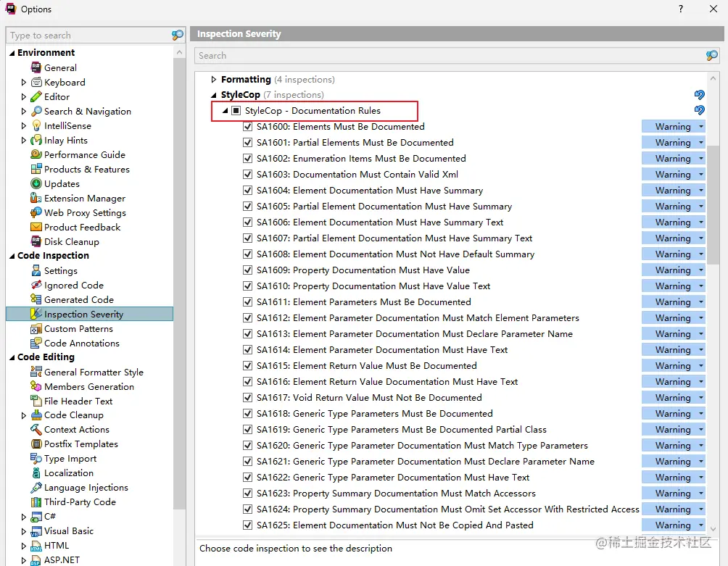
Task: Select Visual Basic tree item
Action: click(x=69, y=530)
